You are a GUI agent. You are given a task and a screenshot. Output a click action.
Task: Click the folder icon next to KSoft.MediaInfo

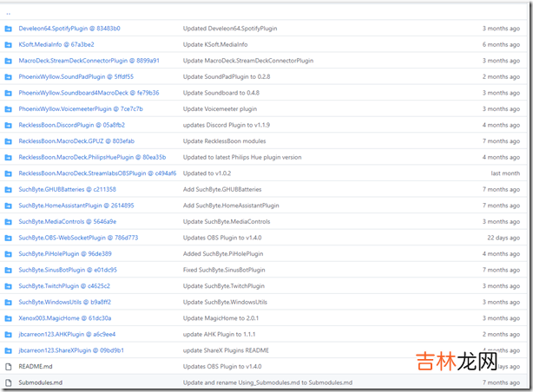(x=9, y=44)
